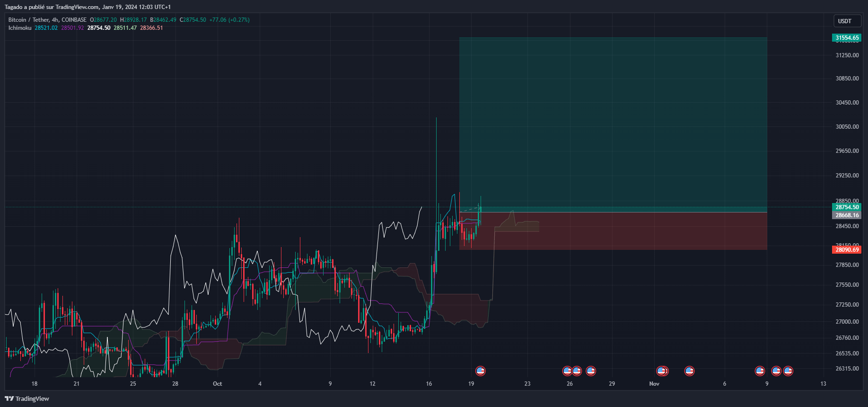The height and width of the screenshot is (407, 868).
Task: Click Ichimoku value 28521.02
Action: click(46, 28)
